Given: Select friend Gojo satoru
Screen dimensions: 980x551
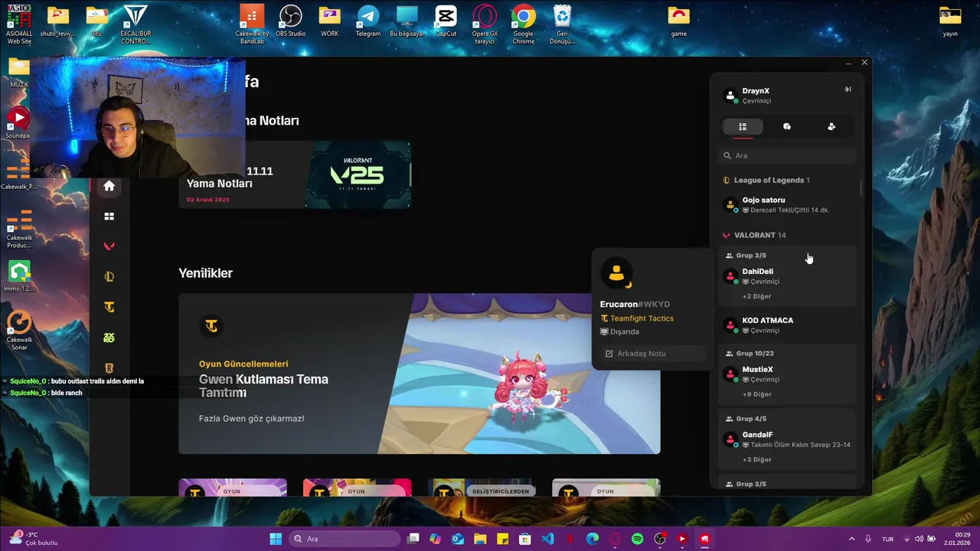Looking at the screenshot, I should tap(787, 204).
